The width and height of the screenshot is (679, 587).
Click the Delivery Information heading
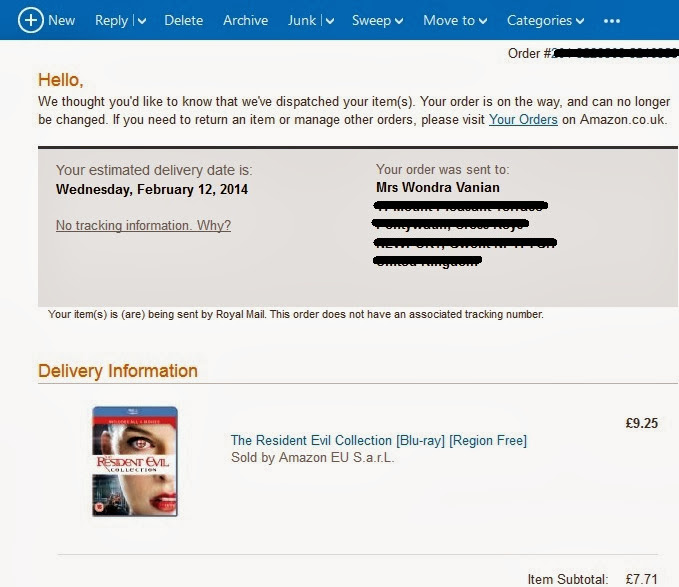point(118,371)
